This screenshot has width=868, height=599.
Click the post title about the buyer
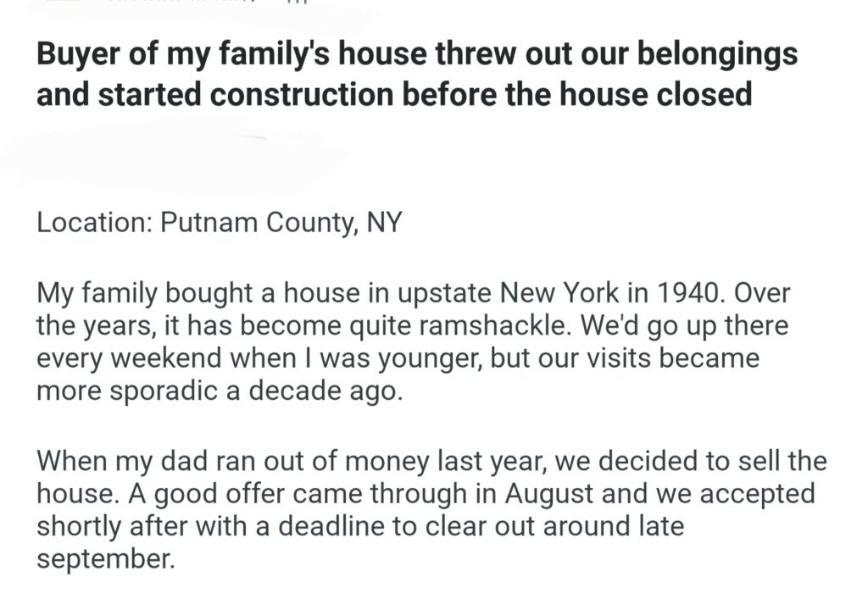[x=415, y=74]
